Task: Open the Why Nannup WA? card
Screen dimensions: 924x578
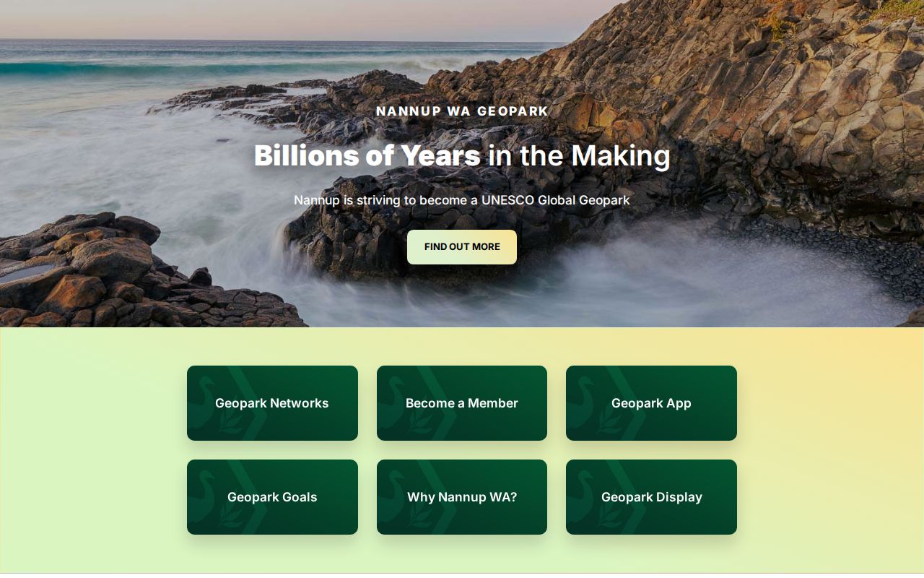Action: click(462, 497)
